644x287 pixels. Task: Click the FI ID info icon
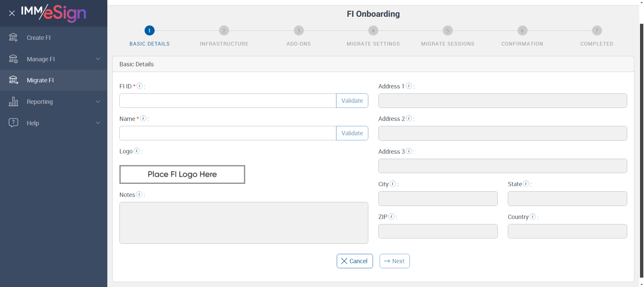tap(140, 86)
